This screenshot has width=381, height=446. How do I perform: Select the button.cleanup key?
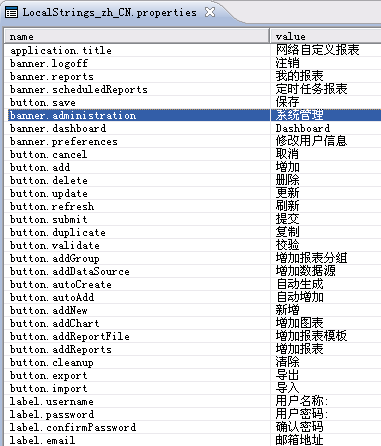pyautogui.click(x=52, y=362)
